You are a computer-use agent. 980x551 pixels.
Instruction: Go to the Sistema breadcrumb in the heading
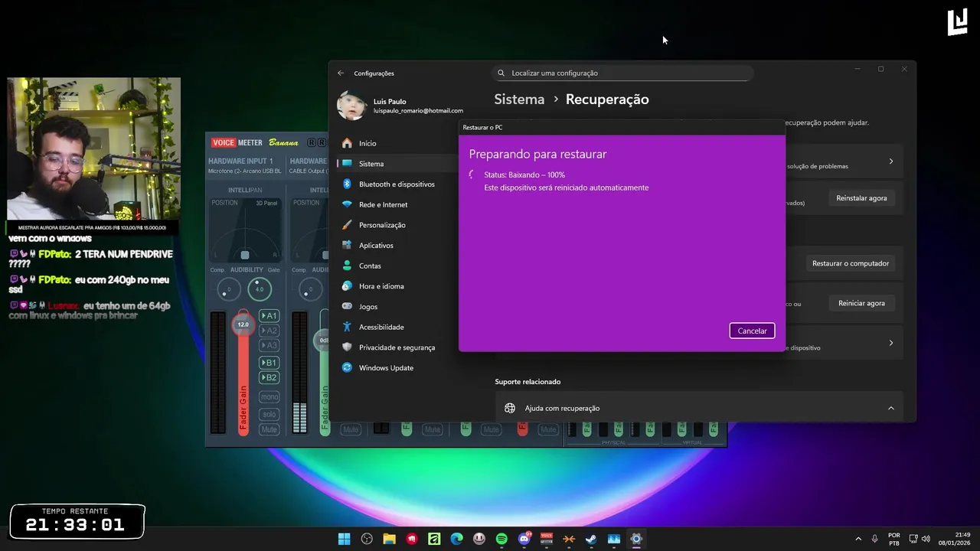519,99
